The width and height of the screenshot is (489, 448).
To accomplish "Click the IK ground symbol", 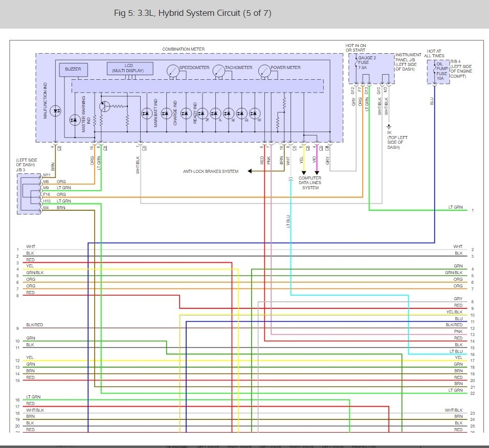I will [389, 126].
